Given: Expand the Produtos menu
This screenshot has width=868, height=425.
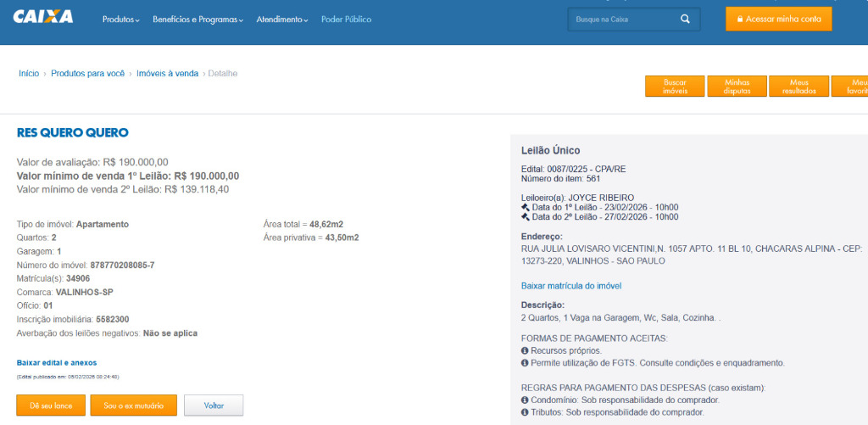Looking at the screenshot, I should 120,20.
